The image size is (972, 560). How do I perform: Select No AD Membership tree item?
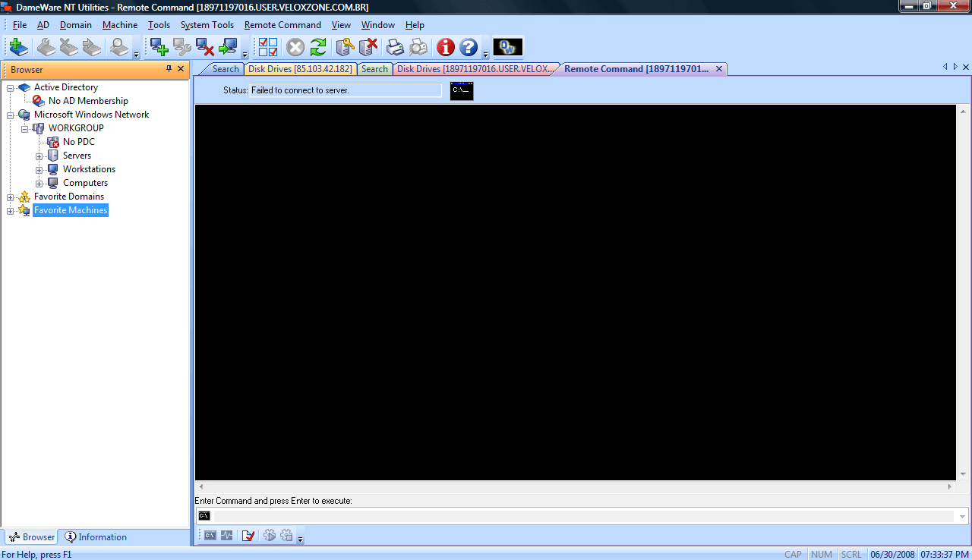pyautogui.click(x=88, y=101)
